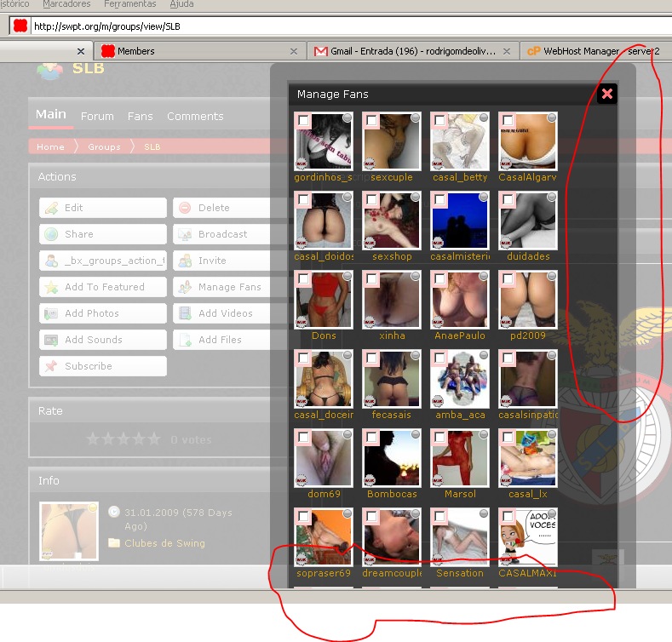Open the Fans tab of the group

click(141, 116)
